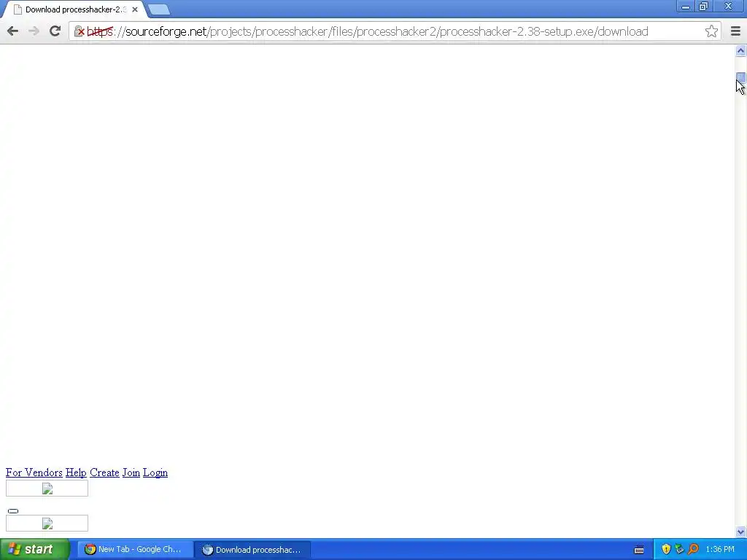Viewport: 747px width, 560px height.
Task: Switch to New Tab - Google Chrome taskbar item
Action: [135, 550]
